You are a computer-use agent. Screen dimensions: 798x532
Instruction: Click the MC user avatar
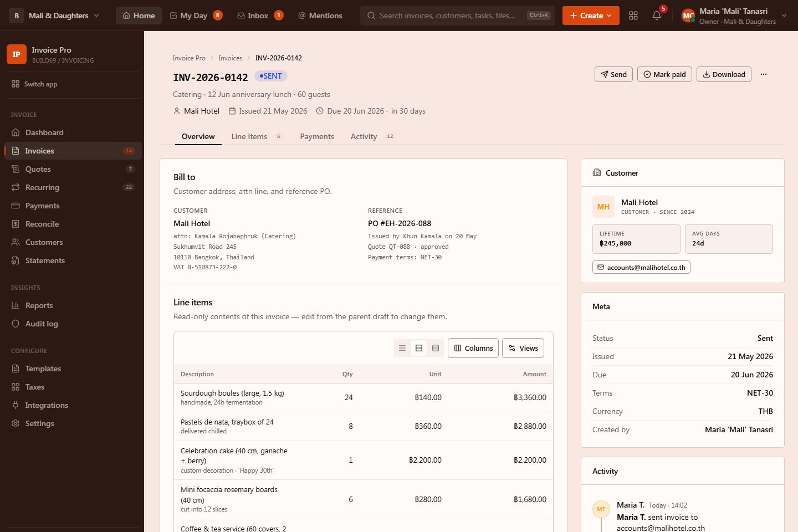click(x=688, y=16)
